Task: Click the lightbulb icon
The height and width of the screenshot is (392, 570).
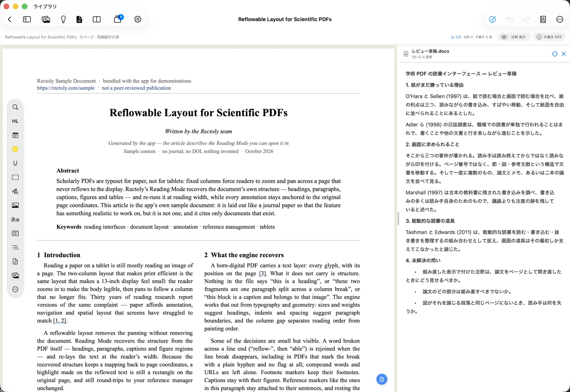Action: pos(63,19)
